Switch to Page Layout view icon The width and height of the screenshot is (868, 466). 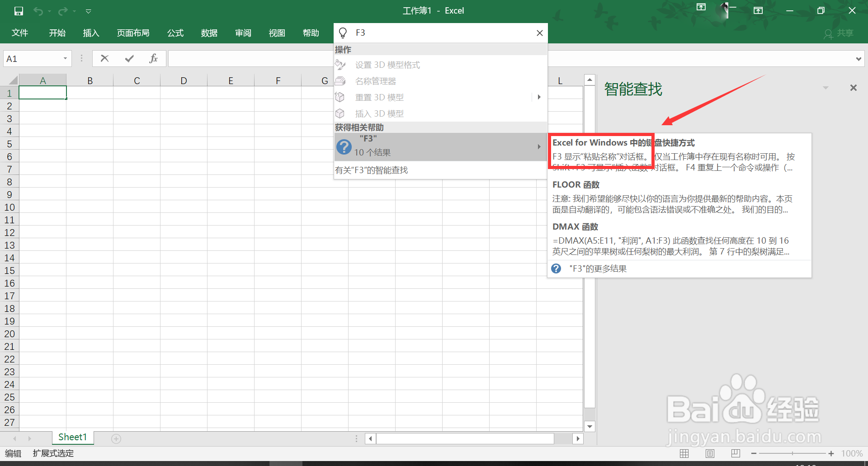(x=710, y=453)
